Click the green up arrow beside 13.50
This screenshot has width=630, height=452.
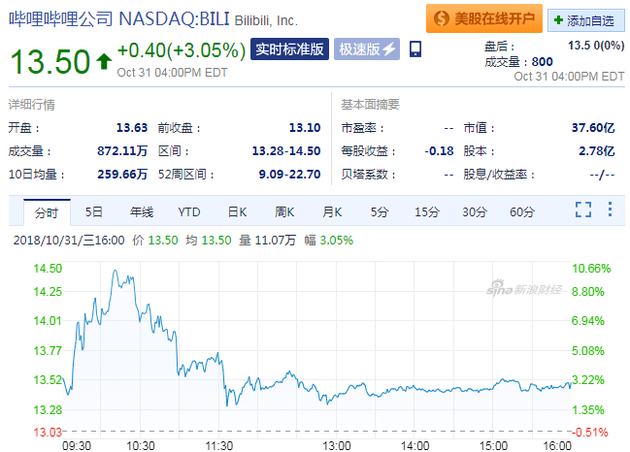[104, 61]
